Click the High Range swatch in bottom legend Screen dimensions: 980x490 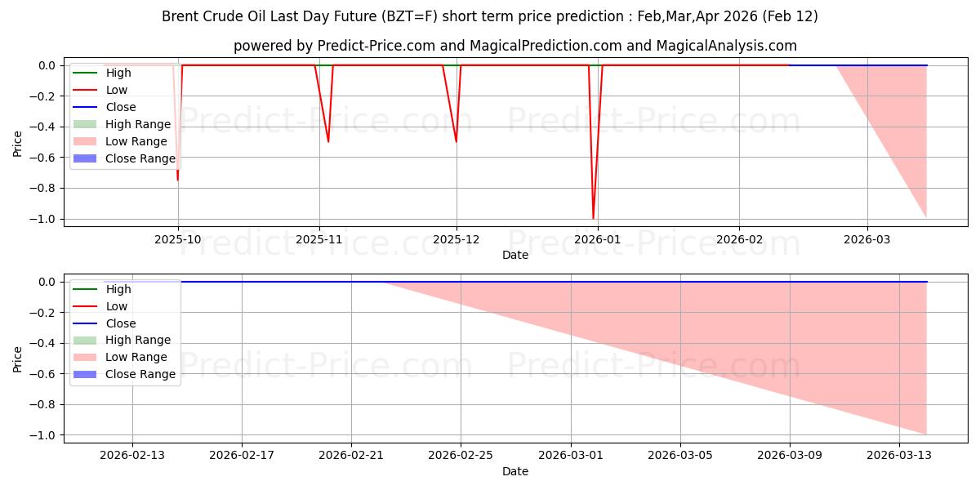tap(84, 340)
